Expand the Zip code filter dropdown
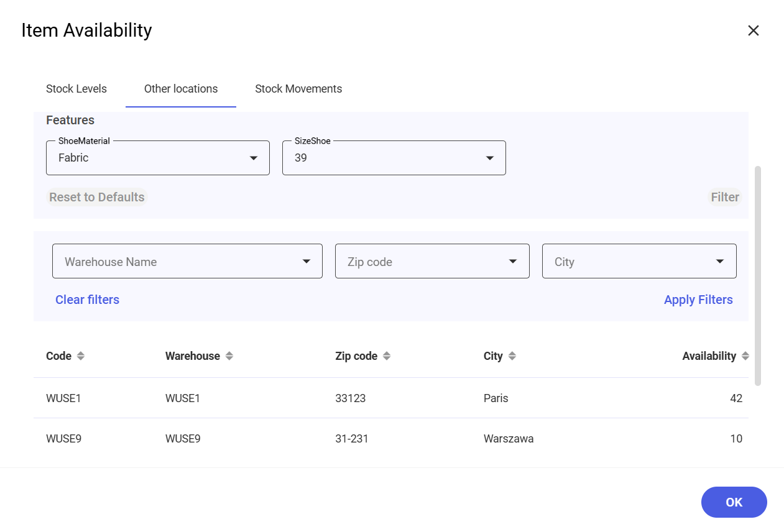The width and height of the screenshot is (784, 532). coord(432,261)
